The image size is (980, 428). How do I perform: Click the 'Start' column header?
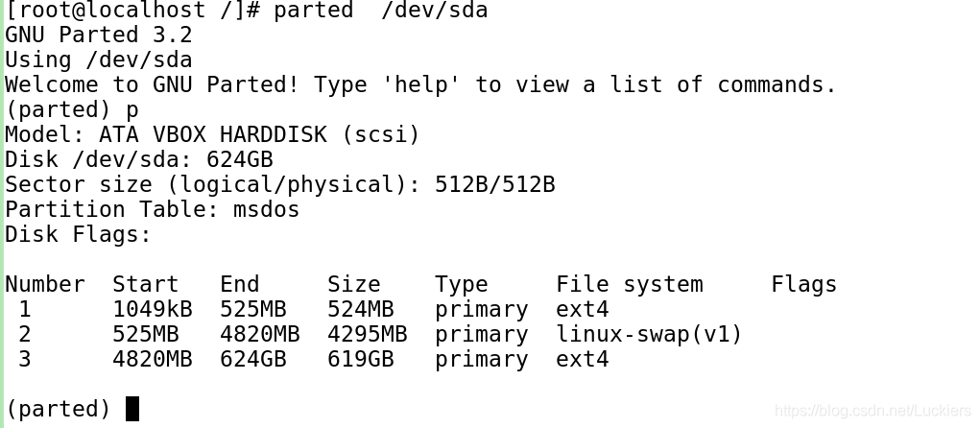(x=146, y=284)
